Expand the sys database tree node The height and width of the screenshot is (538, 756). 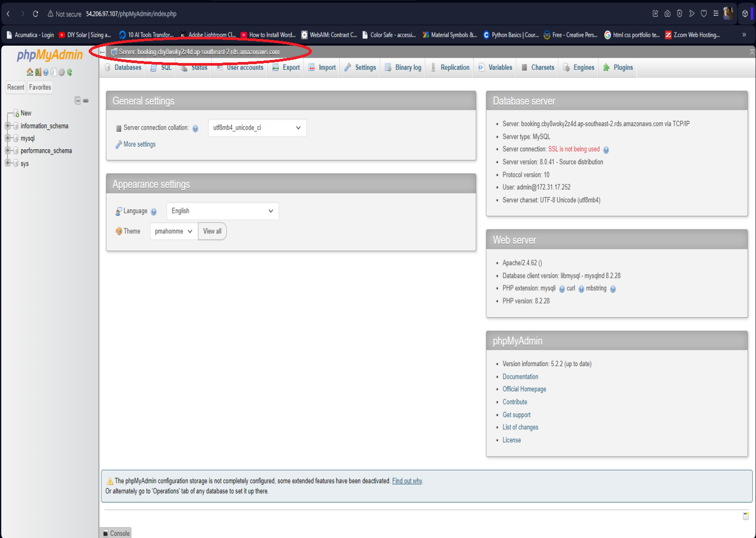click(8, 163)
